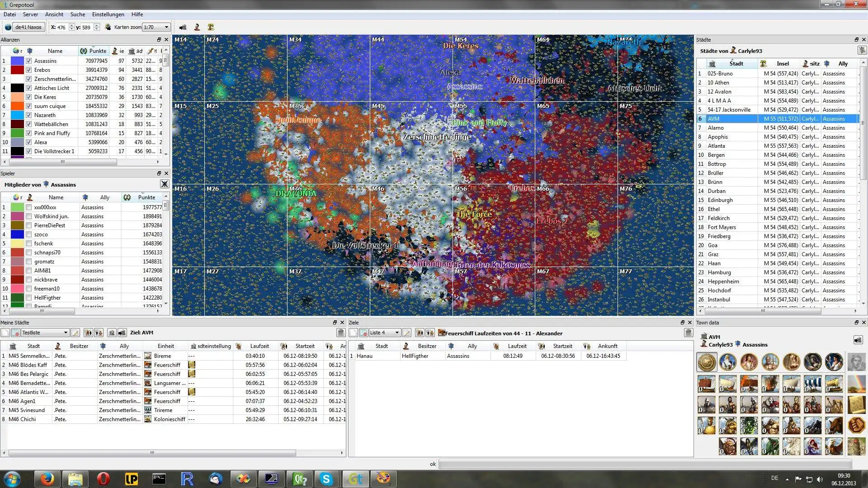Select the catapult unit icon
The width and height of the screenshot is (868, 488).
pos(834,404)
